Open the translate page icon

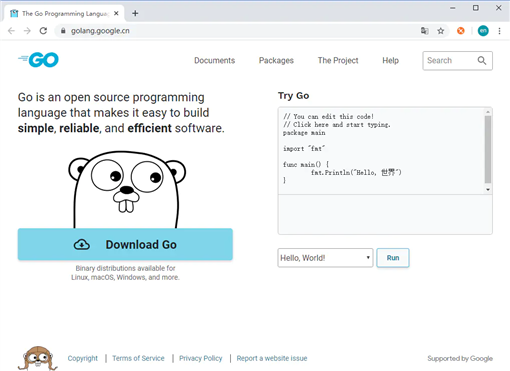point(424,31)
